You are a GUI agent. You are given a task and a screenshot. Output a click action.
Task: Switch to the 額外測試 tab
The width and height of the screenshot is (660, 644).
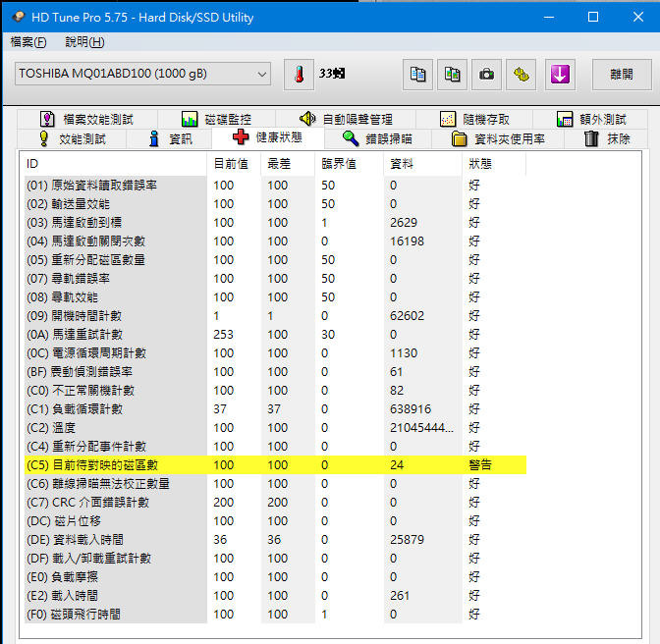(x=590, y=119)
